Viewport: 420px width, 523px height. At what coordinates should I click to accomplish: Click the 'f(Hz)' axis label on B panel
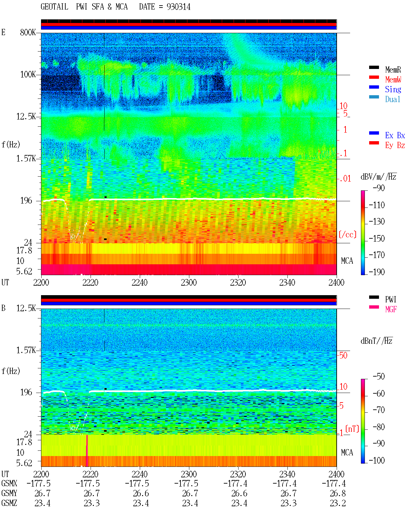click(11, 371)
